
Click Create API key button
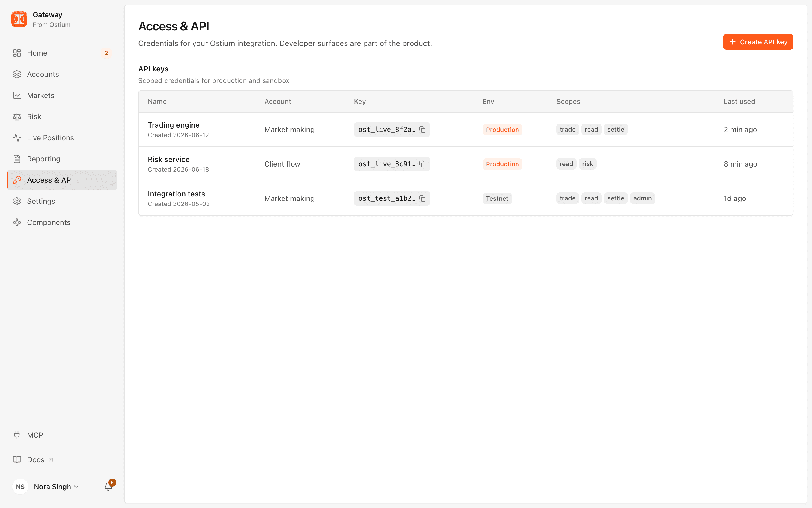coord(758,42)
